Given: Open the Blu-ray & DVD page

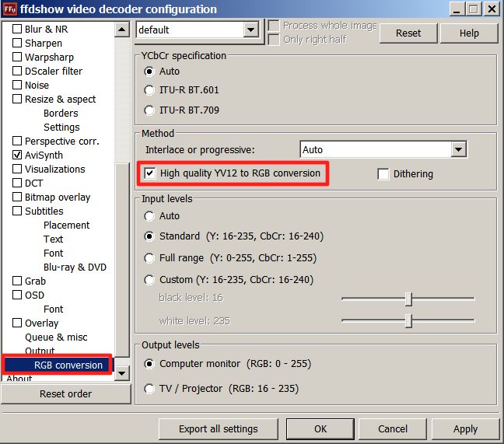Looking at the screenshot, I should point(75,267).
